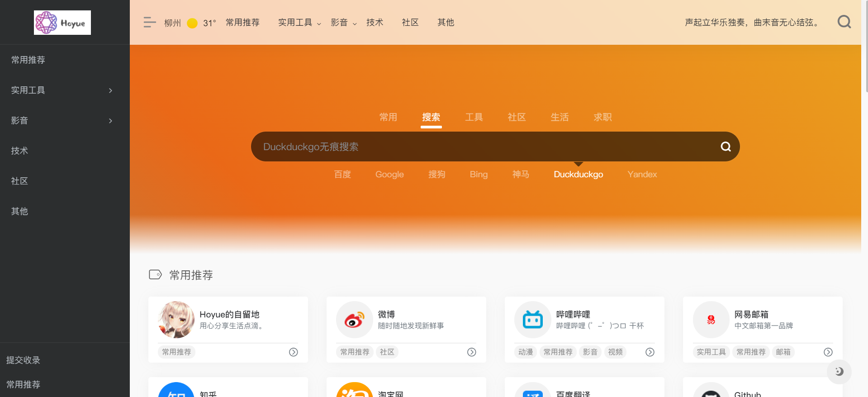Choose Duckduckgo as the search engine
Image resolution: width=868 pixels, height=397 pixels.
pyautogui.click(x=579, y=175)
